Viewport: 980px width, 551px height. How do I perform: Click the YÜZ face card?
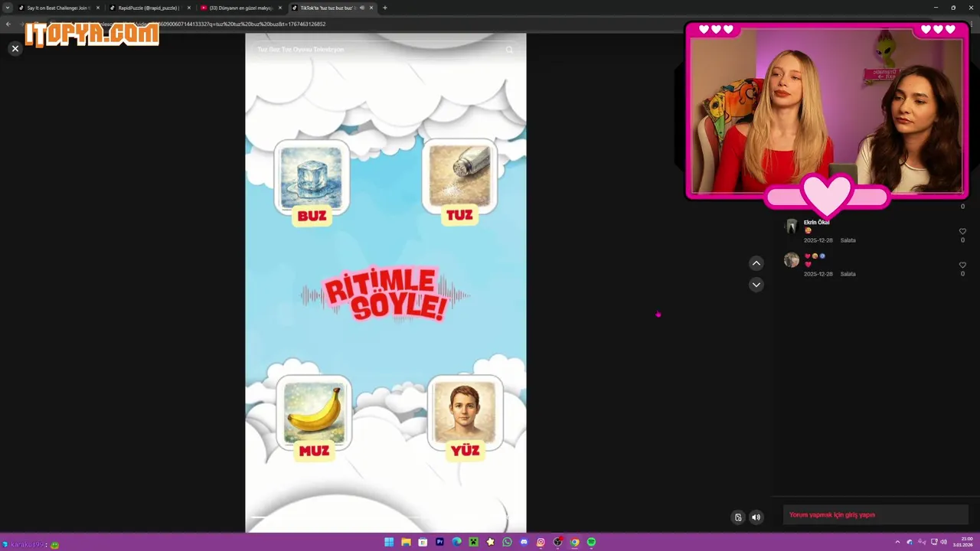[x=465, y=418]
